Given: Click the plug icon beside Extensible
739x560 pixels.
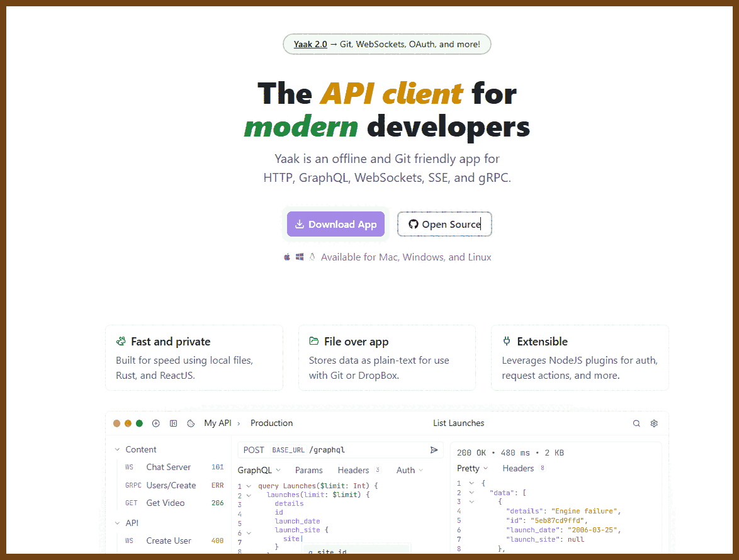Looking at the screenshot, I should pos(507,341).
